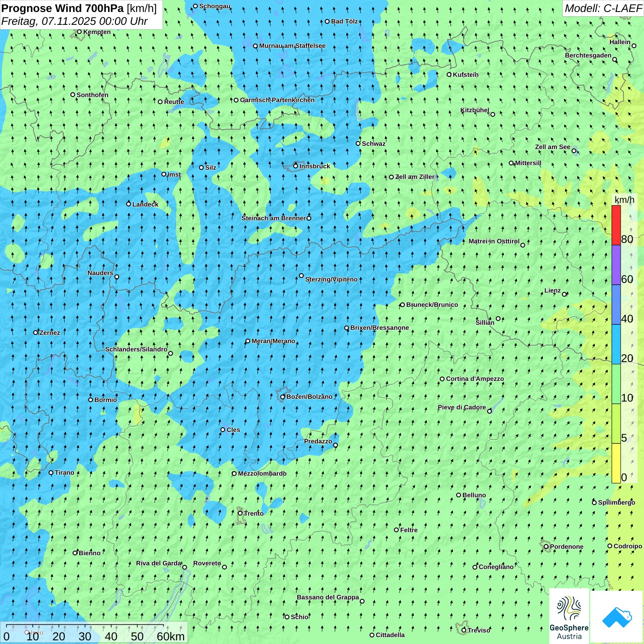Click the 'Predazzo' town label
Image resolution: width=644 pixels, height=644 pixels.
pos(318,441)
